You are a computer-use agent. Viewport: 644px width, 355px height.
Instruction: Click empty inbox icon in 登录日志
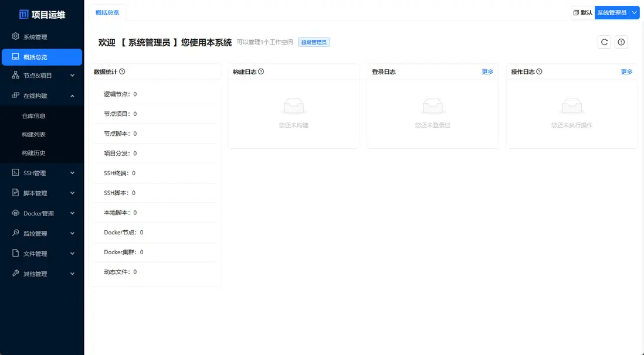432,106
